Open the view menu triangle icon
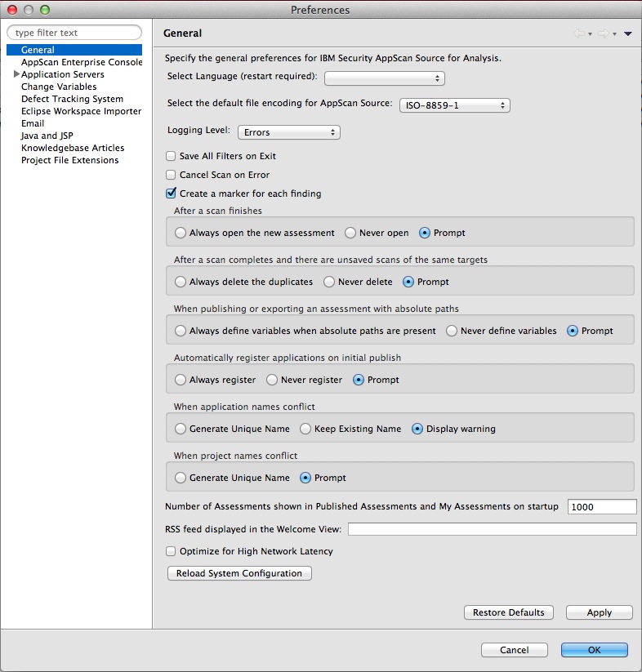Image resolution: width=642 pixels, height=672 pixels. point(628,33)
